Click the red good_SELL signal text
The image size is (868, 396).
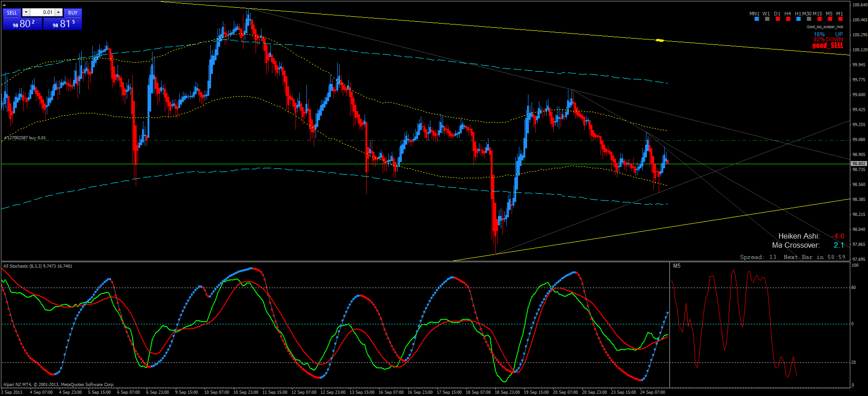coord(828,45)
